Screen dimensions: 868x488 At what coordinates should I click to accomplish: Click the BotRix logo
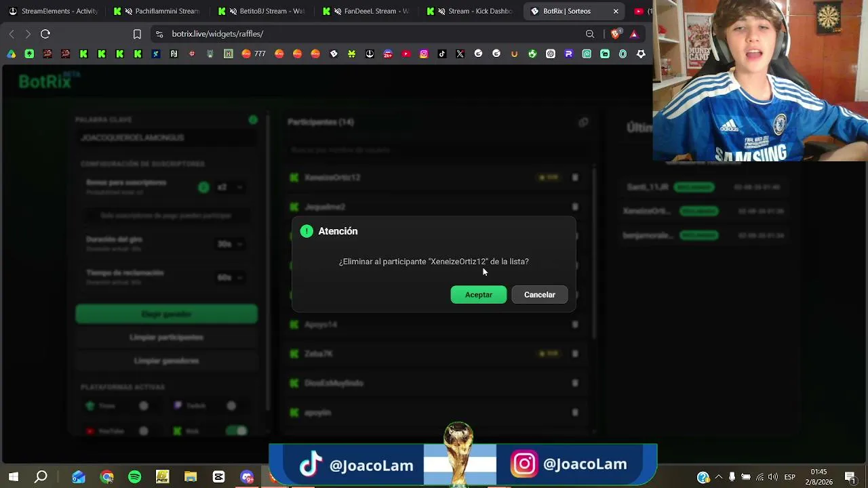coord(49,81)
